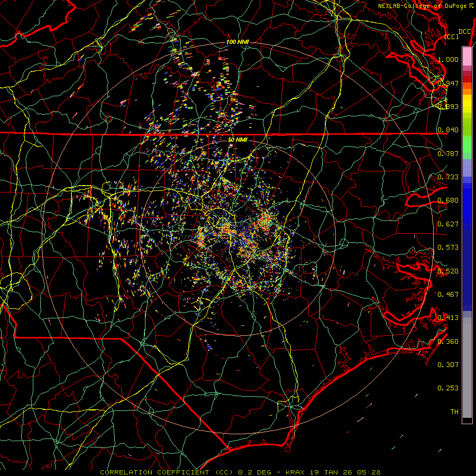The image size is (476, 476).
Task: Select the 1.000 value on the scale
Action: [x=448, y=59]
